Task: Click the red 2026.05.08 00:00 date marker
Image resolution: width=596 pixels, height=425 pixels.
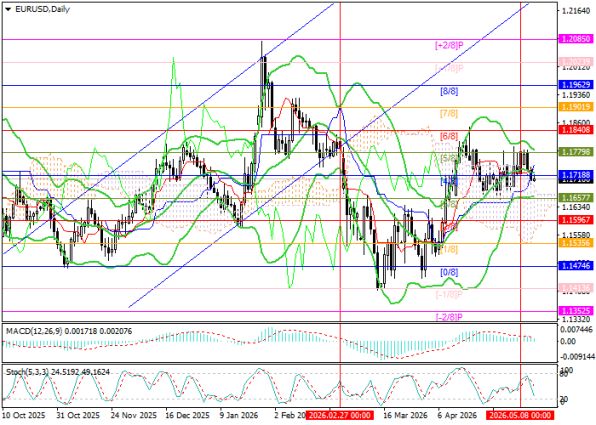Action: coord(520,415)
